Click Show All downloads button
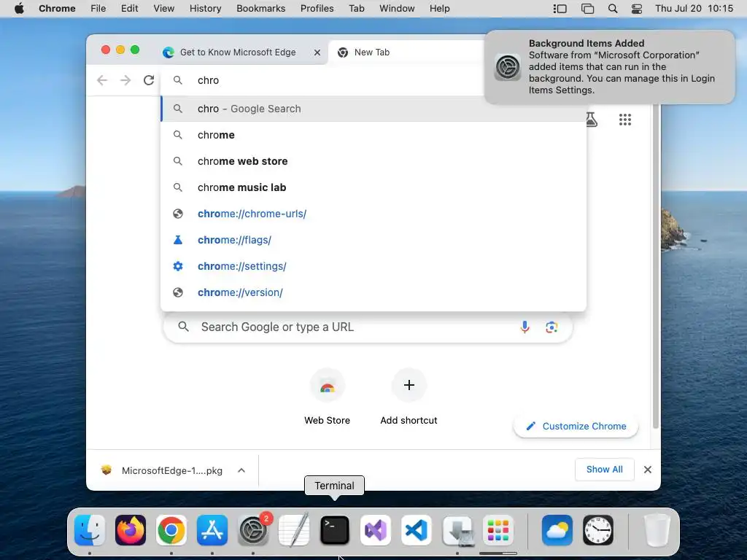Viewport: 747px width, 560px height. tap(605, 470)
